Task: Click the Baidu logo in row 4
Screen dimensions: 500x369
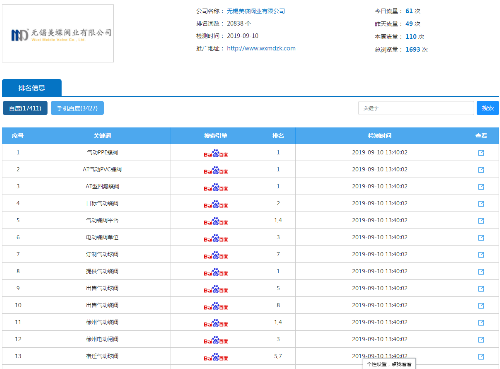Action: point(216,204)
